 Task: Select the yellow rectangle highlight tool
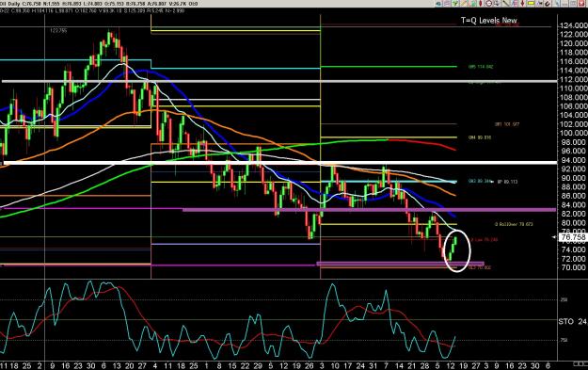(x=531, y=4)
